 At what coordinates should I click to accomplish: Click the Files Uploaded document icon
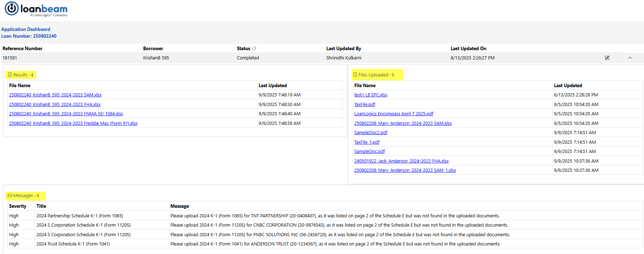click(x=355, y=75)
